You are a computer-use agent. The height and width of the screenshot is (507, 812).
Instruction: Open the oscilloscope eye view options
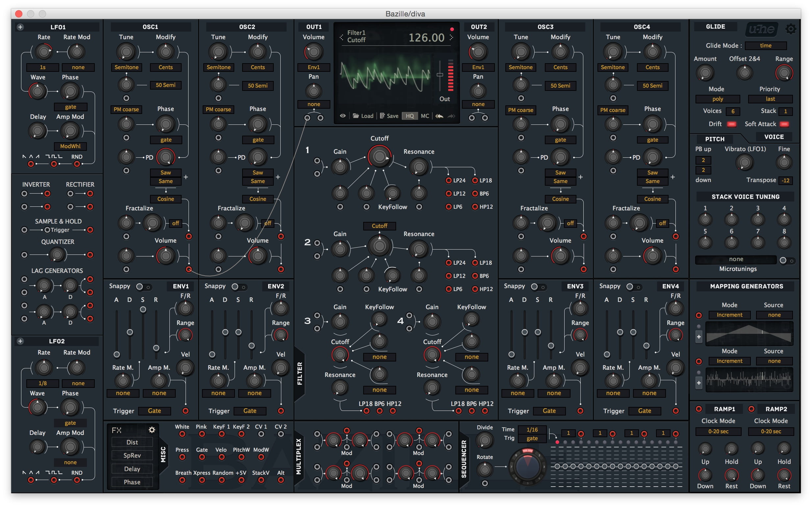(343, 116)
